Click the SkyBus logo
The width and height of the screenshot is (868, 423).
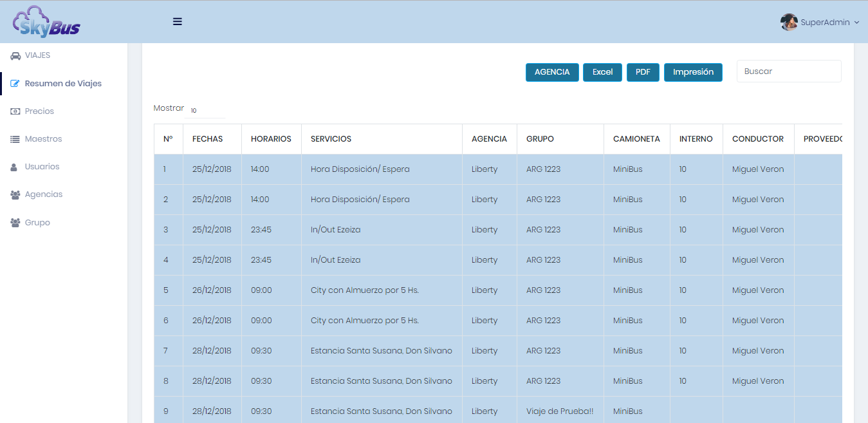tap(46, 22)
